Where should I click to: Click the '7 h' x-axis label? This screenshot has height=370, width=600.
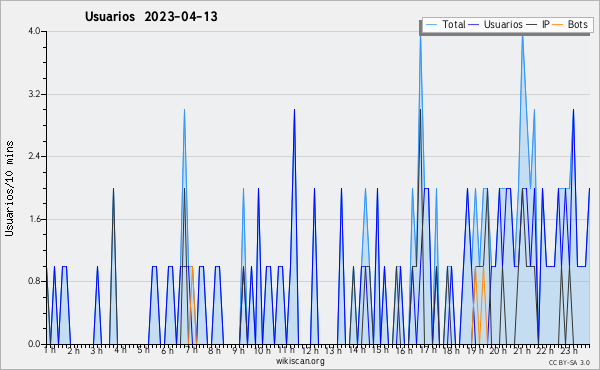[x=191, y=350]
